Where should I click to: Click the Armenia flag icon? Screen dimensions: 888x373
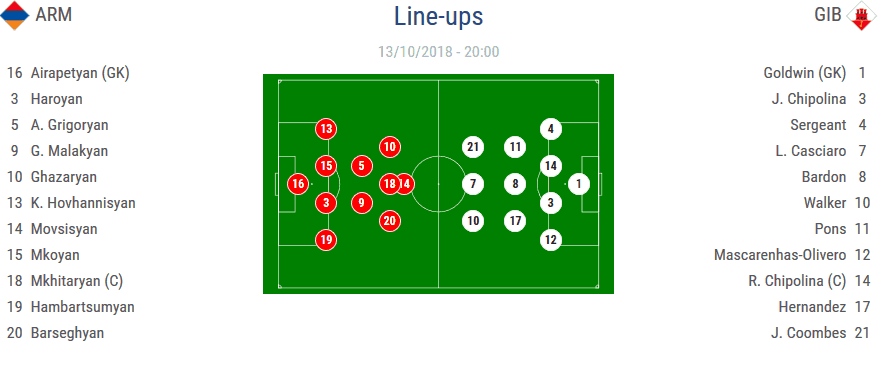[x=15, y=15]
